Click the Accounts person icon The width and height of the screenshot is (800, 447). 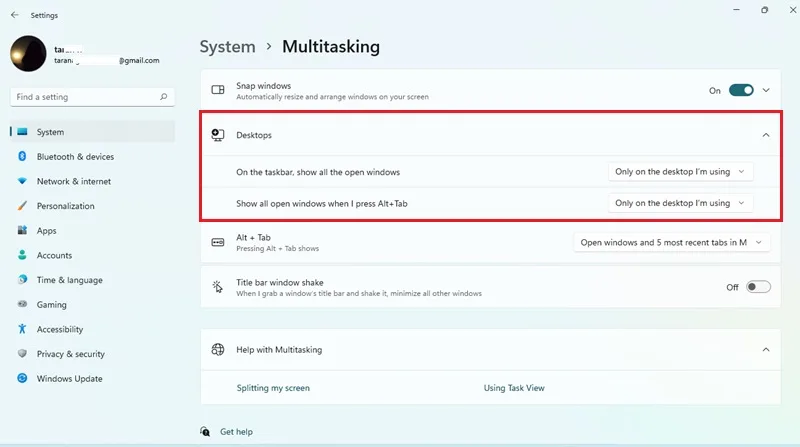[22, 255]
